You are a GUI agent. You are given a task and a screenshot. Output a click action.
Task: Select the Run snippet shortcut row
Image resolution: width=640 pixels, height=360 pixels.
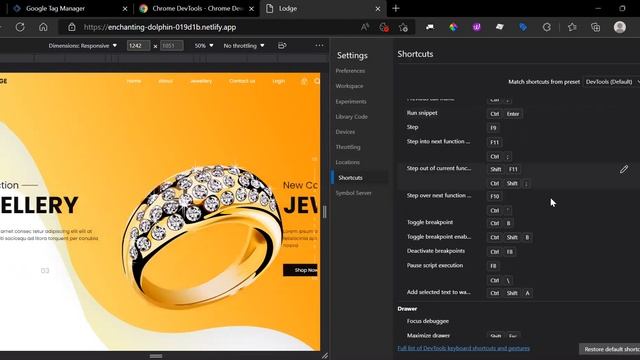(x=518, y=113)
